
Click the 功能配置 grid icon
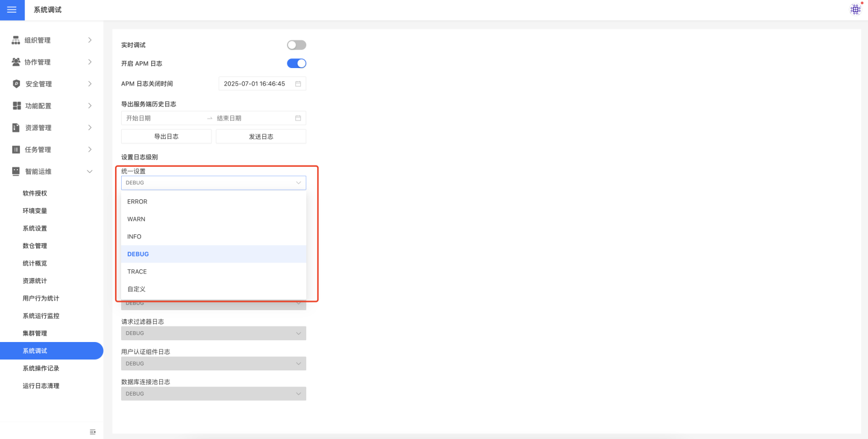16,106
